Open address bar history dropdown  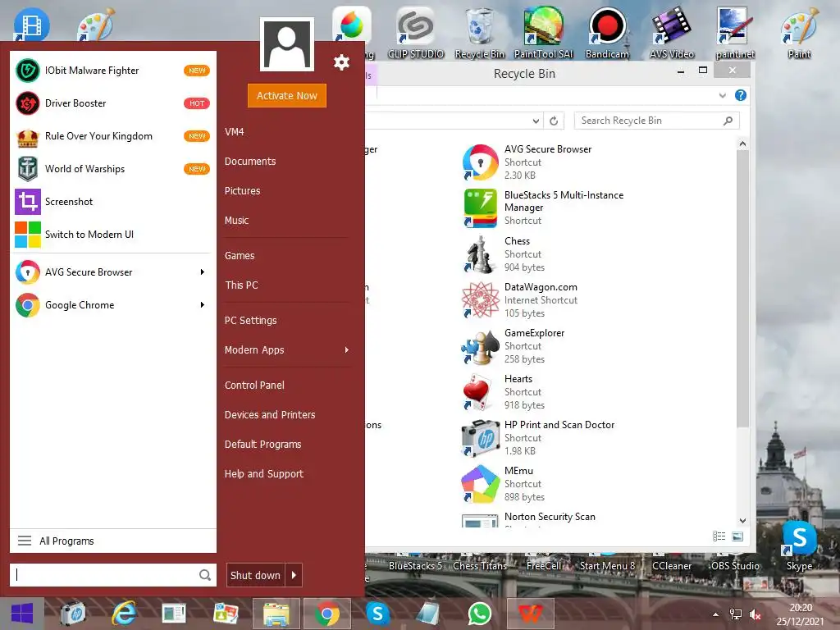pyautogui.click(x=536, y=121)
